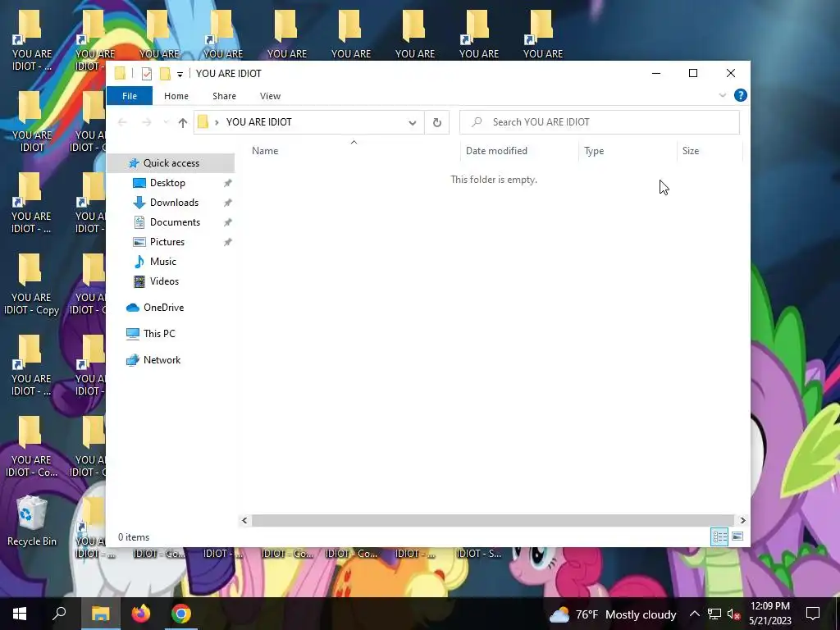Refresh the YOU ARE IDIOT folder
840x630 pixels.
437,123
